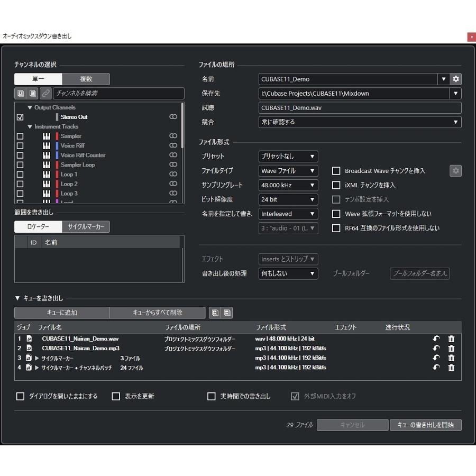
Task: Click the link channels icon beside search
Action: (46, 94)
